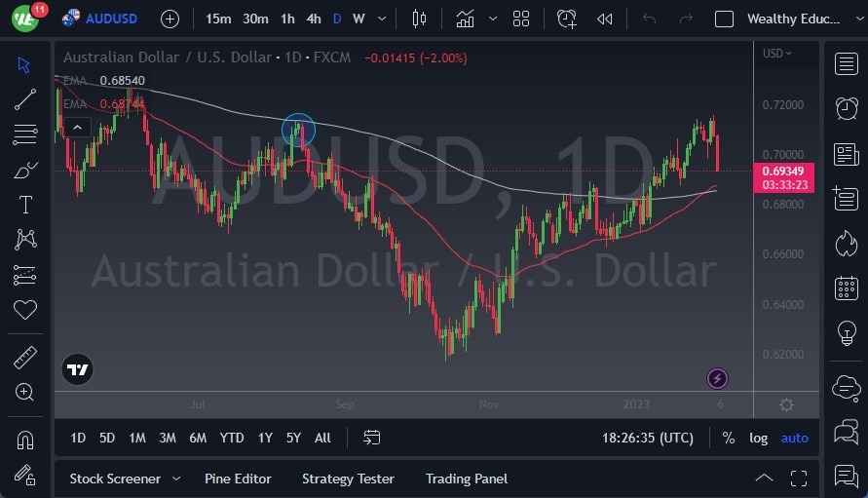
Task: Select the W weekly interval
Action: point(359,19)
